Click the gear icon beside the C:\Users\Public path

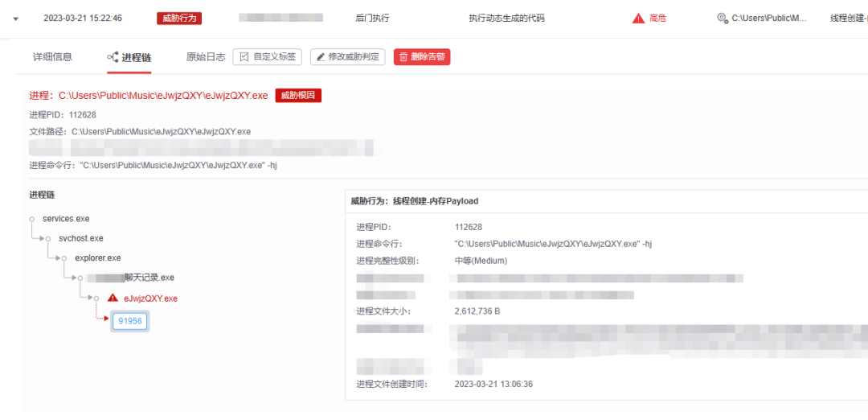point(722,18)
